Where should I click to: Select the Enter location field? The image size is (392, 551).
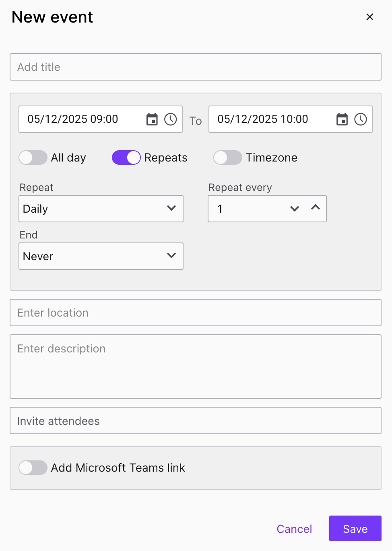pyautogui.click(x=196, y=313)
